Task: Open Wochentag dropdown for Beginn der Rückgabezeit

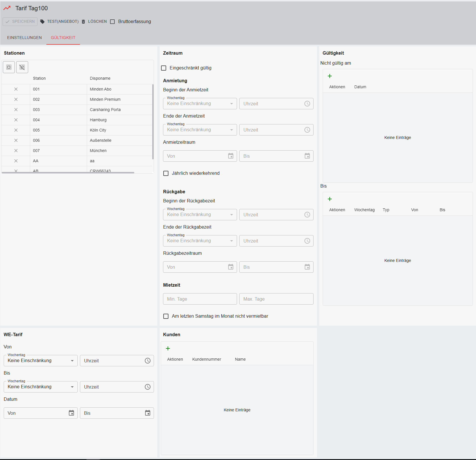Action: [x=200, y=215]
